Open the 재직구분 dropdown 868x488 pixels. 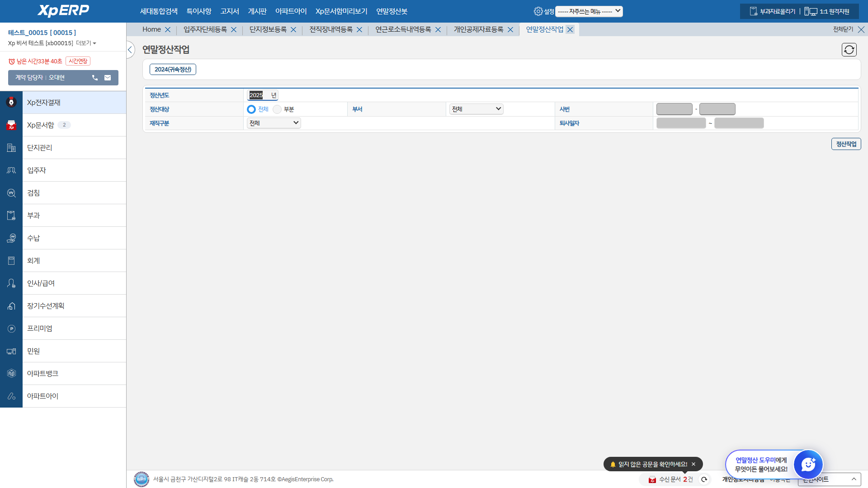[274, 123]
